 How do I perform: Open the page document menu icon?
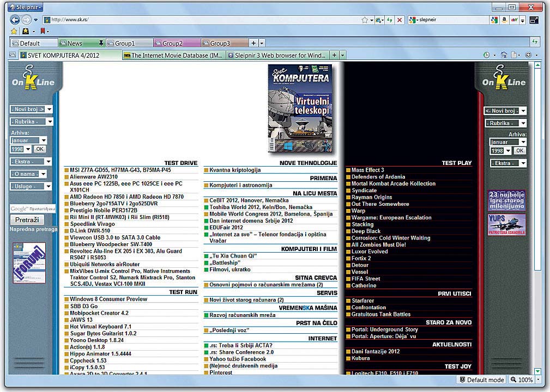tap(514, 54)
